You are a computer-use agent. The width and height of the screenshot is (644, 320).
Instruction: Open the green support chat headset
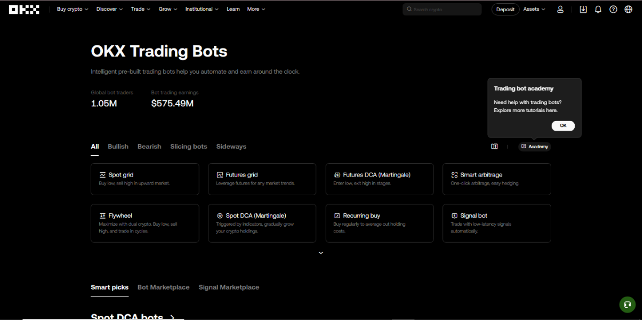[x=627, y=305]
